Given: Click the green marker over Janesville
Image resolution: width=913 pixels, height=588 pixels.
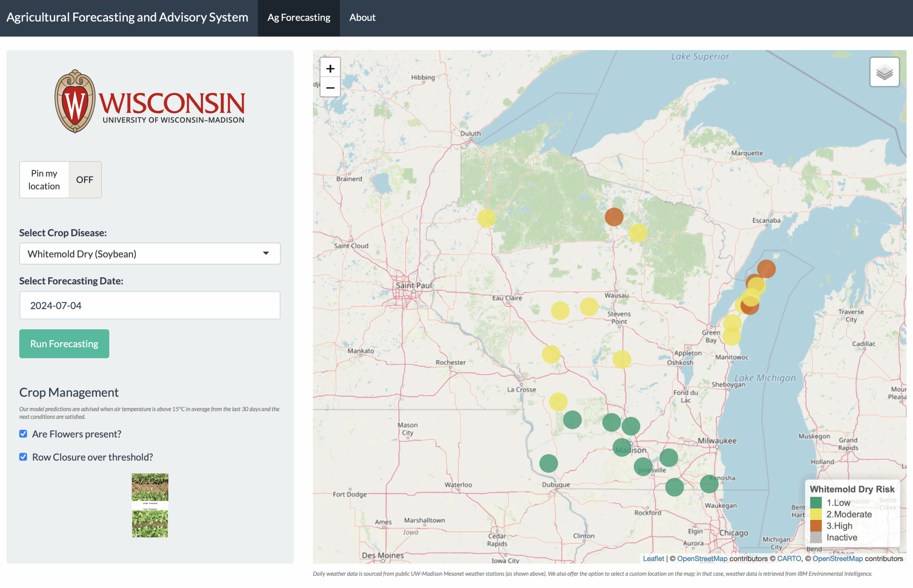Looking at the screenshot, I should [x=643, y=466].
